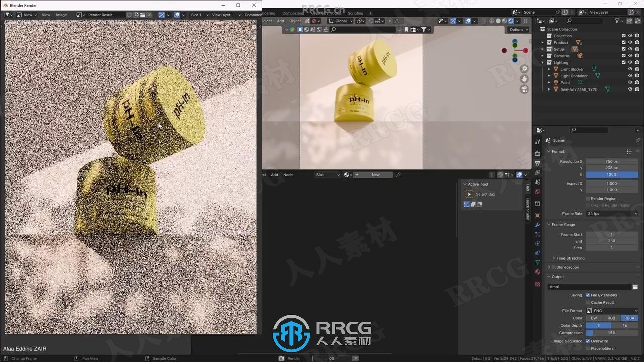This screenshot has height=362, width=644.
Task: Cancel the render with the X icon
Action: (x=356, y=358)
